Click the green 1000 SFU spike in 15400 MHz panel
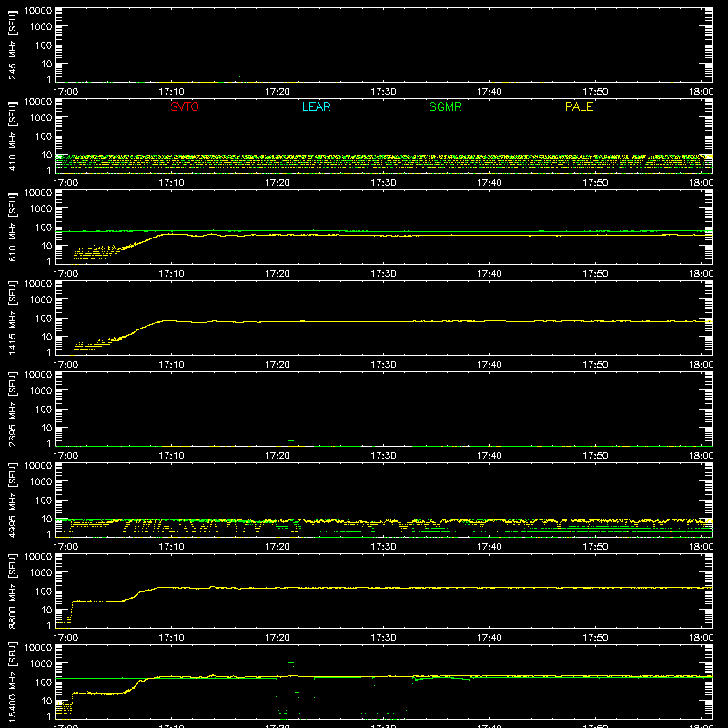This screenshot has width=728, height=728. [x=290, y=663]
